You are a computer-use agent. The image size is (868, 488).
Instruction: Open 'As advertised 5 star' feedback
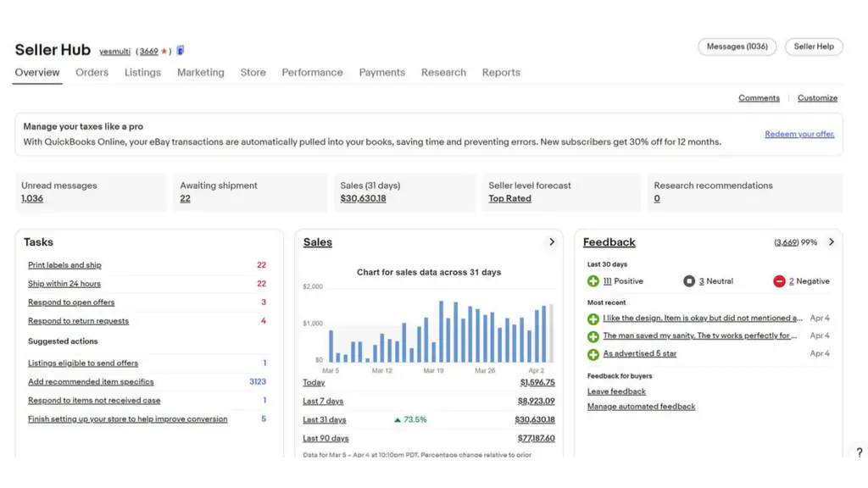pos(639,353)
